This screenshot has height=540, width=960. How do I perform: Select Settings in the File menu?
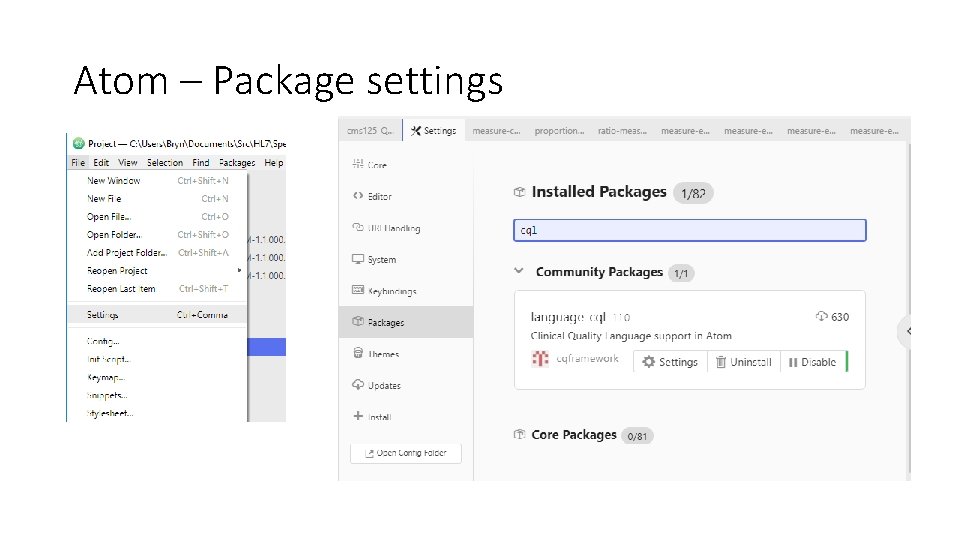(x=157, y=315)
